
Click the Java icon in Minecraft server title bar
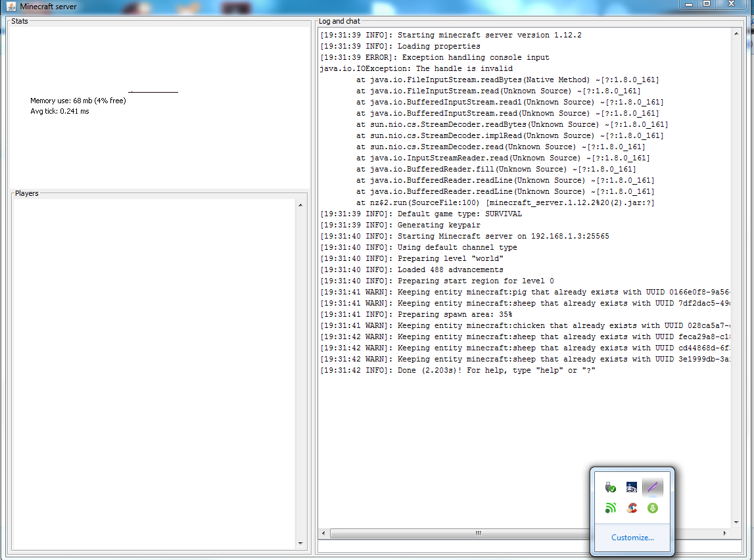tap(11, 7)
